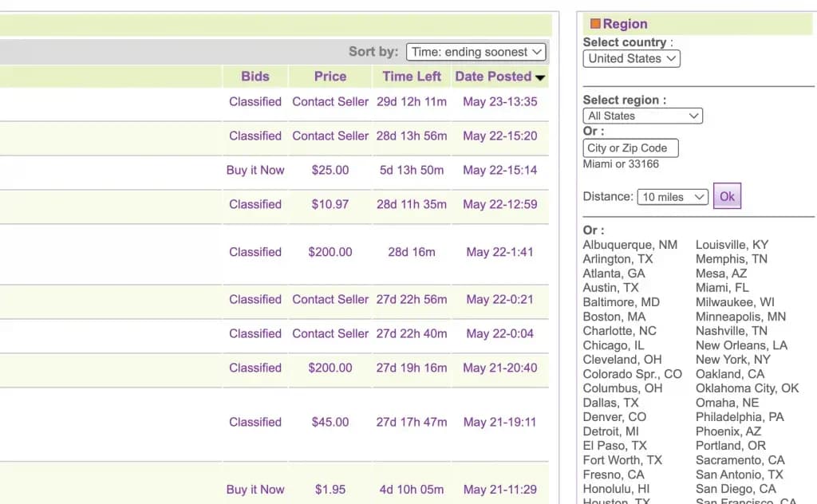This screenshot has height=504, width=817.
Task: Open the Distance 10 miles dropdown
Action: [x=672, y=197]
